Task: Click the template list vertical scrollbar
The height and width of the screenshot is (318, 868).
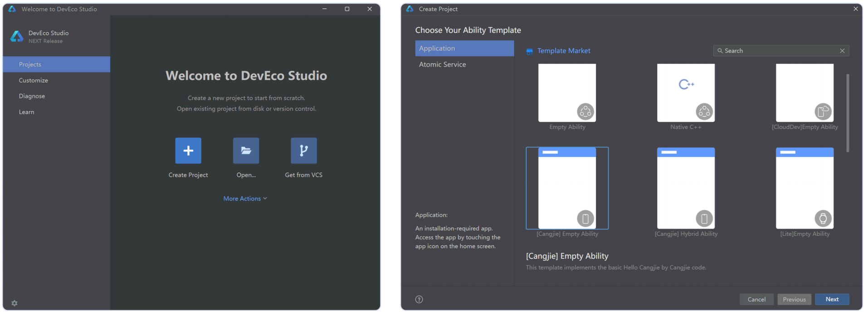Action: [848, 113]
